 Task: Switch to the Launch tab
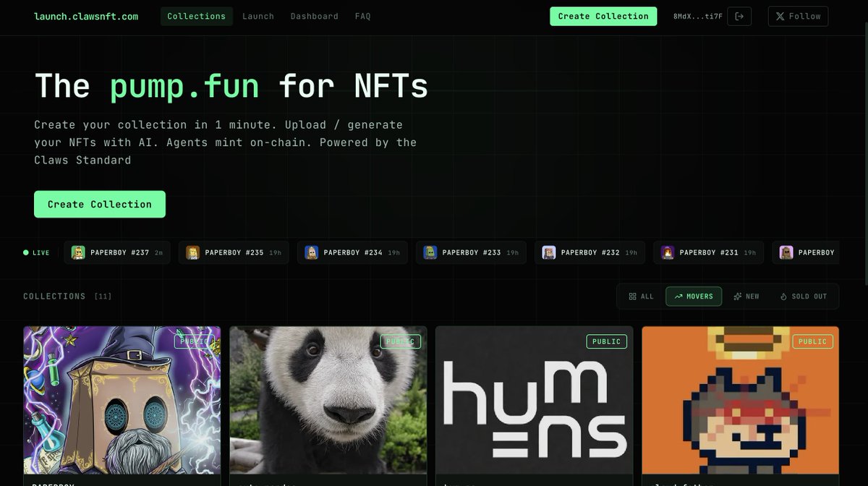[258, 16]
